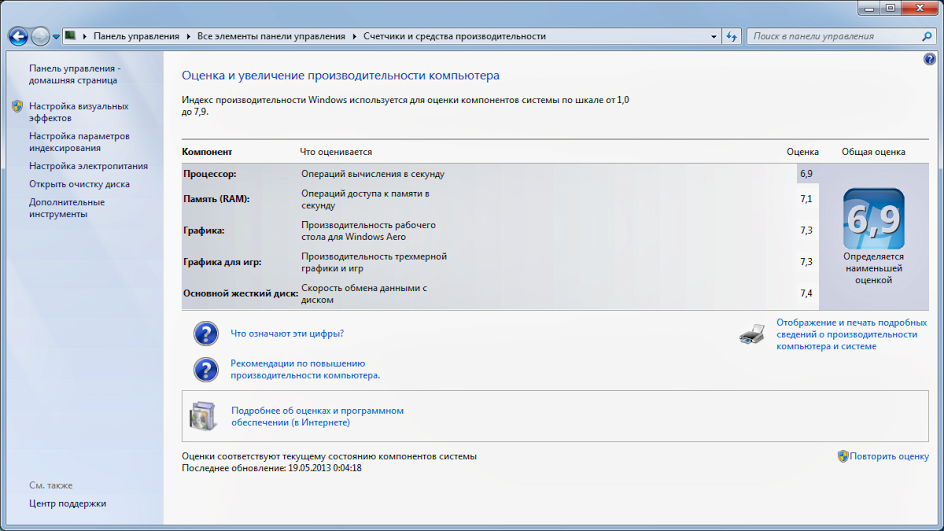Click the 'Оценка' column header
Screen dimensions: 944x531
pos(803,152)
